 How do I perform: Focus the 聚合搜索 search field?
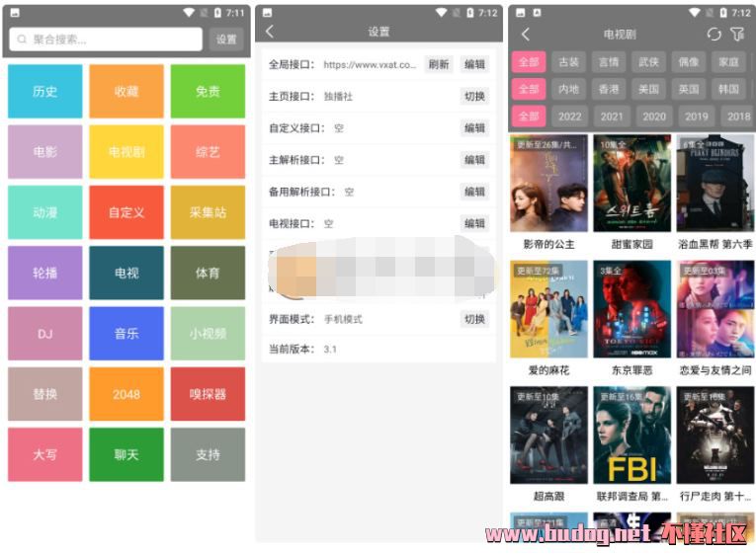coord(106,40)
